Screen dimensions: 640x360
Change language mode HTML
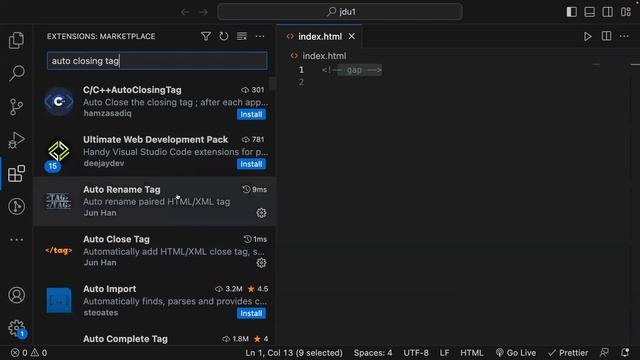[x=471, y=353]
